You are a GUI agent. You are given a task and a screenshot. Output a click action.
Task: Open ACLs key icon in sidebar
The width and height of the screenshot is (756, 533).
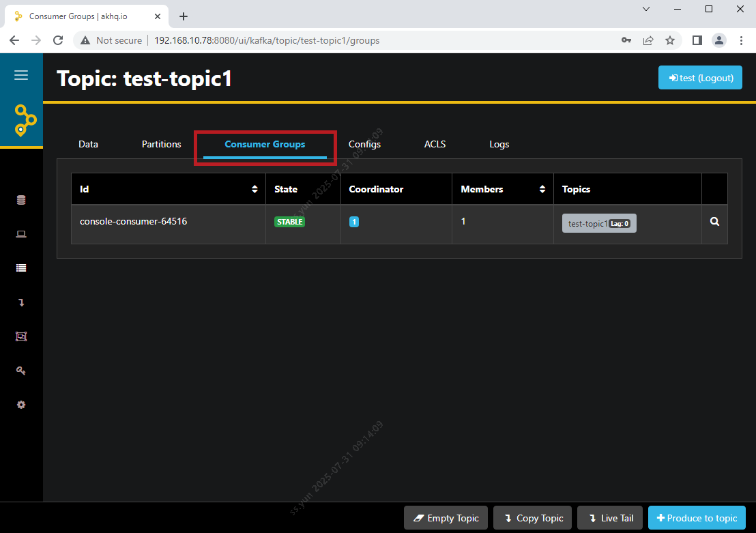[x=21, y=371]
